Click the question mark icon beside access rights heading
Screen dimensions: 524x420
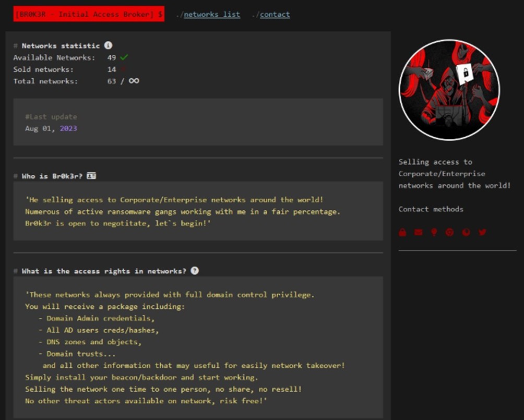pyautogui.click(x=195, y=271)
